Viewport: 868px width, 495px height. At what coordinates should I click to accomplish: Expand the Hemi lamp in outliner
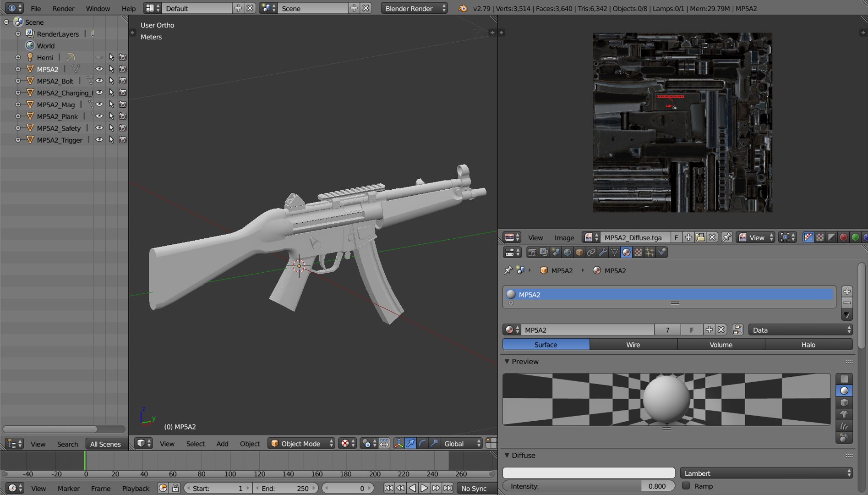[x=18, y=57]
